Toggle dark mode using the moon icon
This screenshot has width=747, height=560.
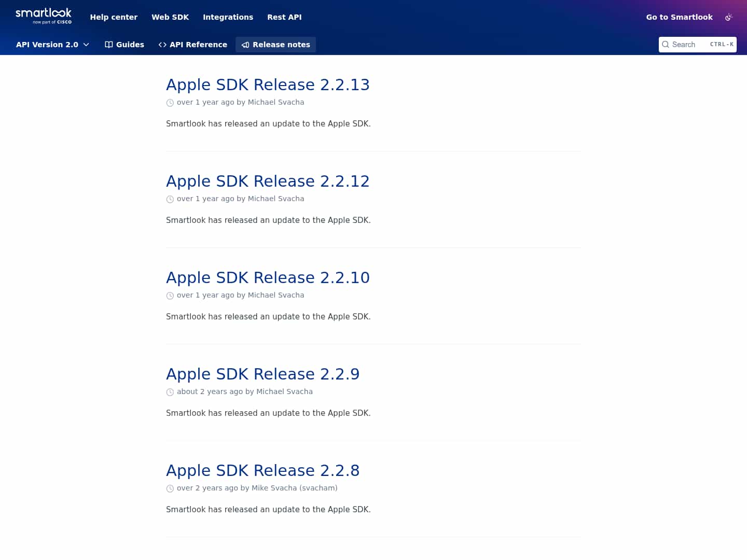[x=729, y=17]
